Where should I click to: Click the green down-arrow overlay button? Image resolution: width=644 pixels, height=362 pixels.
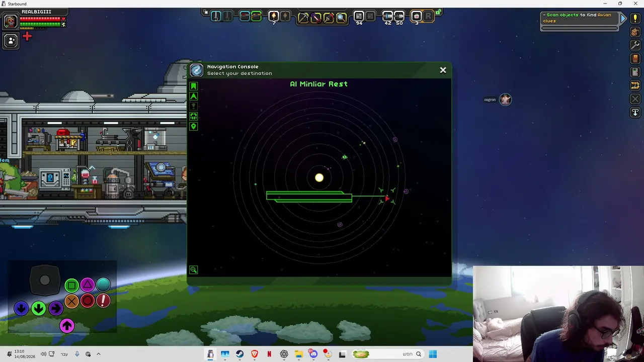pyautogui.click(x=38, y=308)
